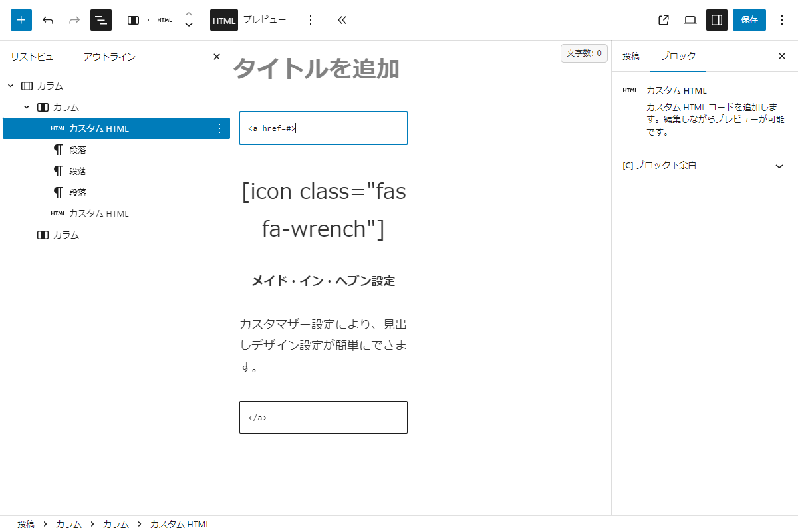This screenshot has width=798, height=532.
Task: Click the 保存 button
Action: pos(749,20)
